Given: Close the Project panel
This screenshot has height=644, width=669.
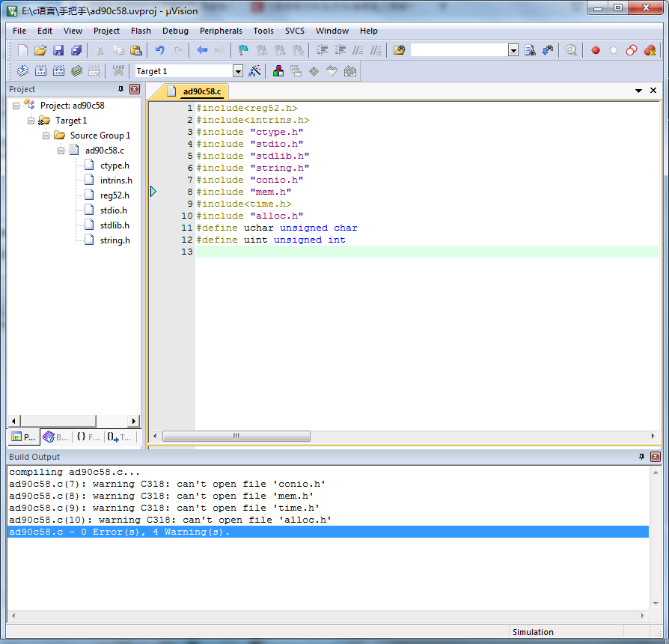Looking at the screenshot, I should point(135,89).
